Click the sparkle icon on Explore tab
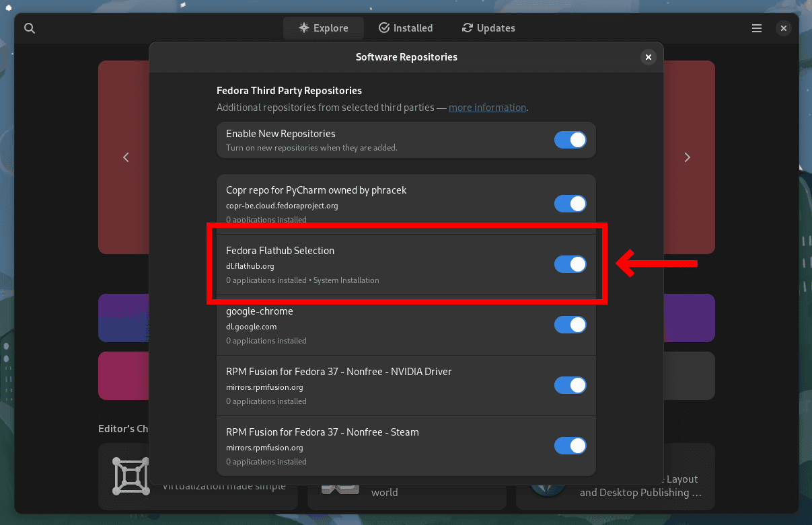This screenshot has width=812, height=525. 303,28
